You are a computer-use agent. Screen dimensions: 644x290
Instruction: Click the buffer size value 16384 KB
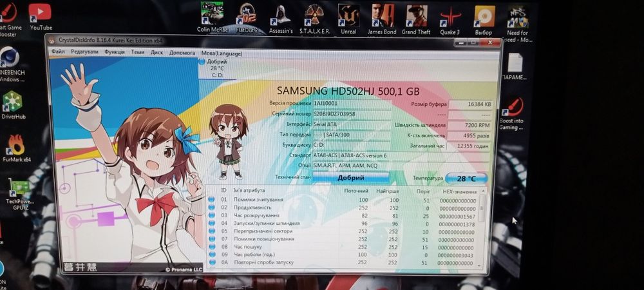coord(469,104)
